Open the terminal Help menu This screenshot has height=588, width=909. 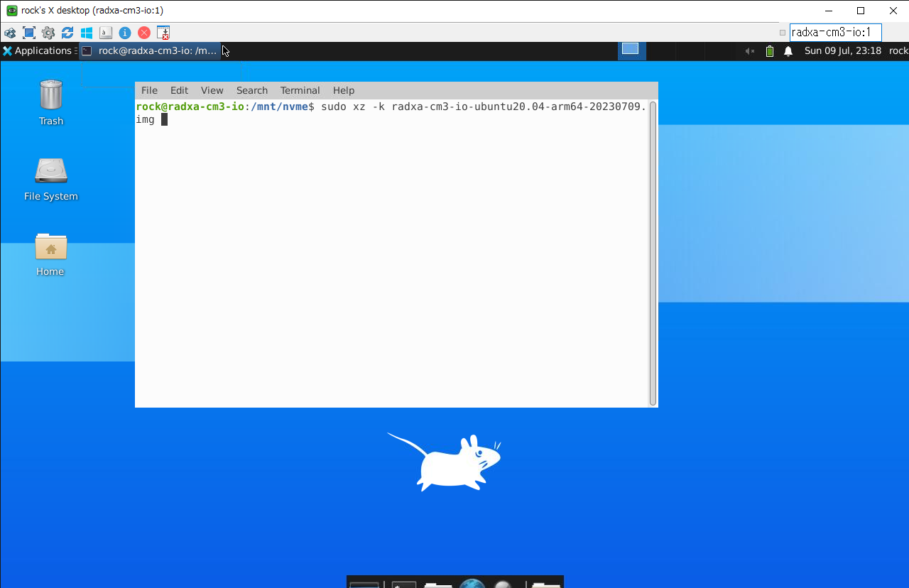tap(344, 90)
